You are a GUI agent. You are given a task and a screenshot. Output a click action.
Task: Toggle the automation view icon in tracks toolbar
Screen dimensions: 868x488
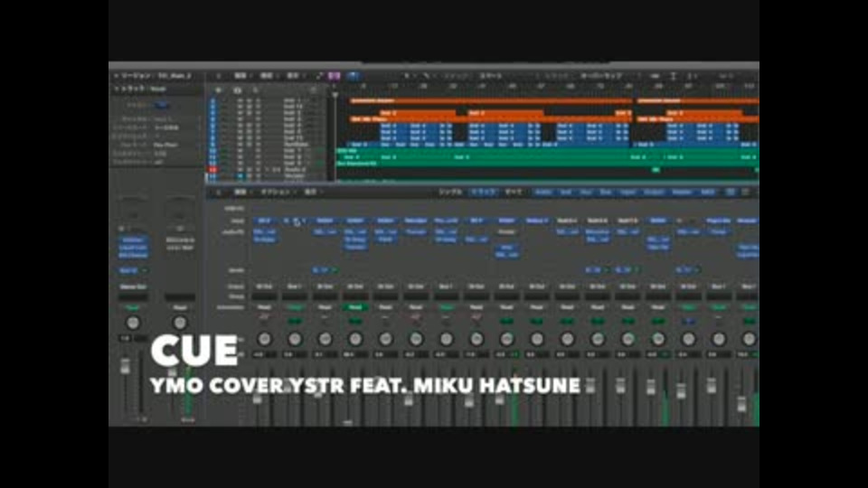click(x=319, y=75)
